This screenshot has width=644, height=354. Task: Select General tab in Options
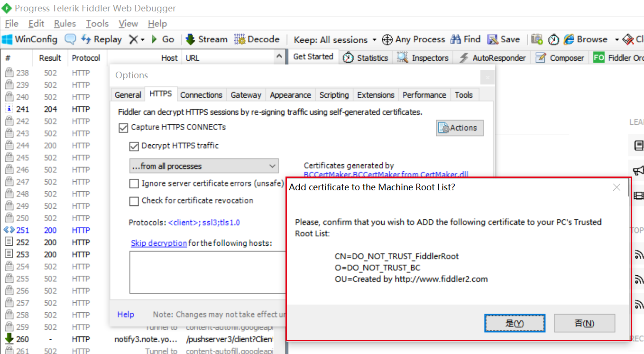click(128, 95)
